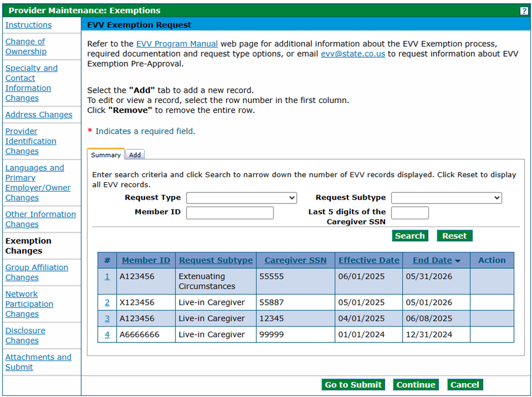Viewport: 532px width, 397px height.
Task: Go to Change of Ownership
Action: [x=26, y=46]
